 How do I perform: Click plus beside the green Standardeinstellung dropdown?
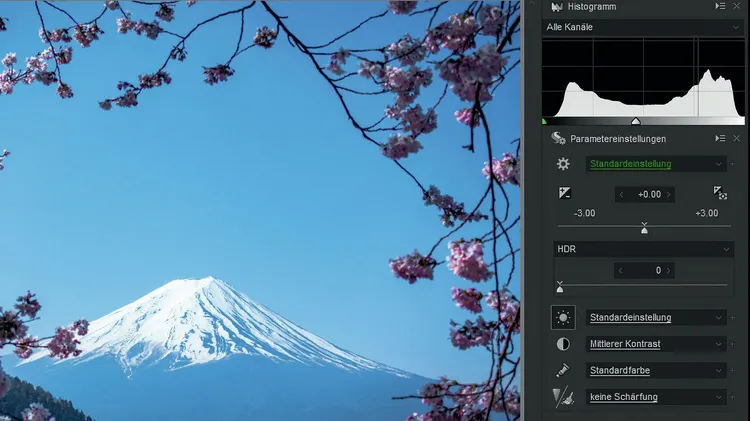(732, 164)
